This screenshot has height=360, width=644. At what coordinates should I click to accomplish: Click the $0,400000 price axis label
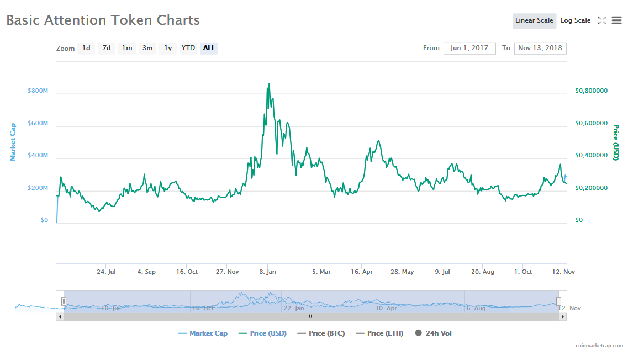click(x=592, y=155)
